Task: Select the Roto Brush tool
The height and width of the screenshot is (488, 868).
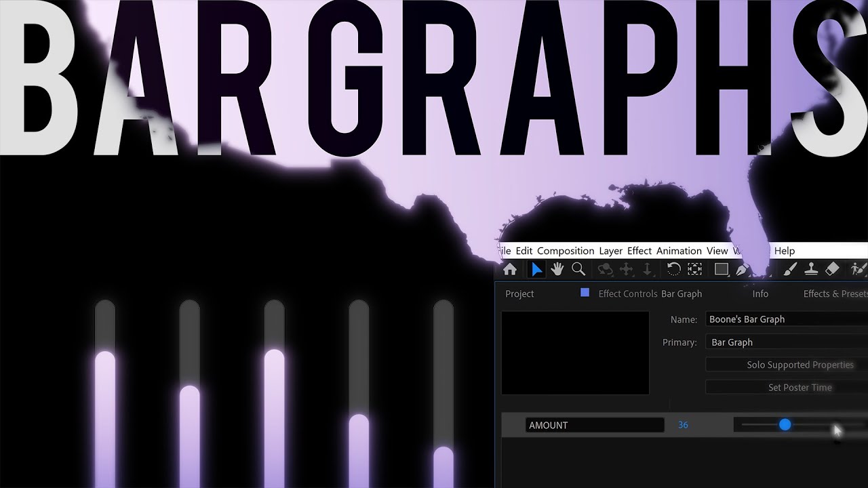Action: pyautogui.click(x=859, y=270)
